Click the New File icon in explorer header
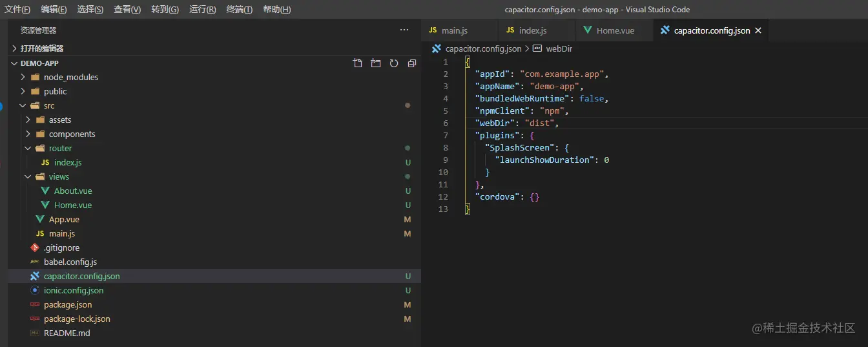868x347 pixels. click(x=358, y=63)
